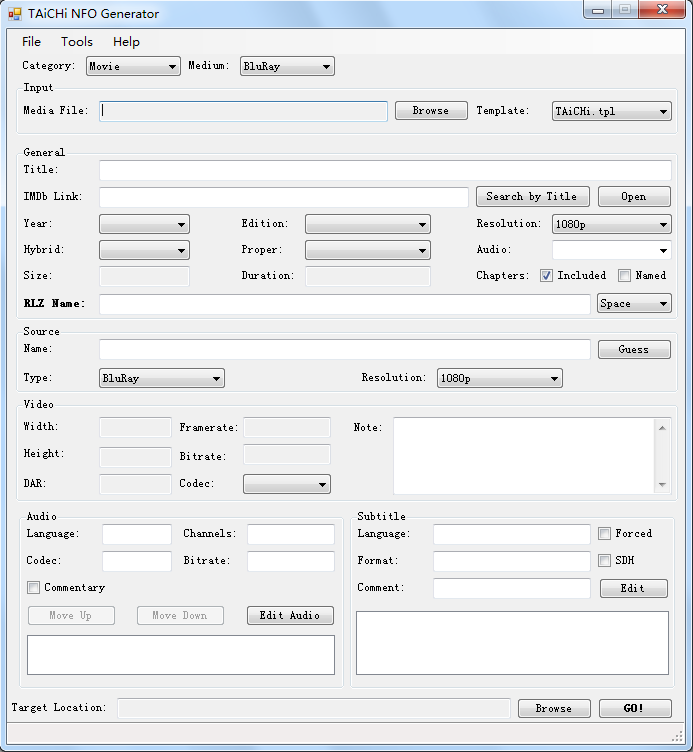This screenshot has height=752, width=693.
Task: Check the SDH subtitle checkbox
Action: tap(604, 560)
